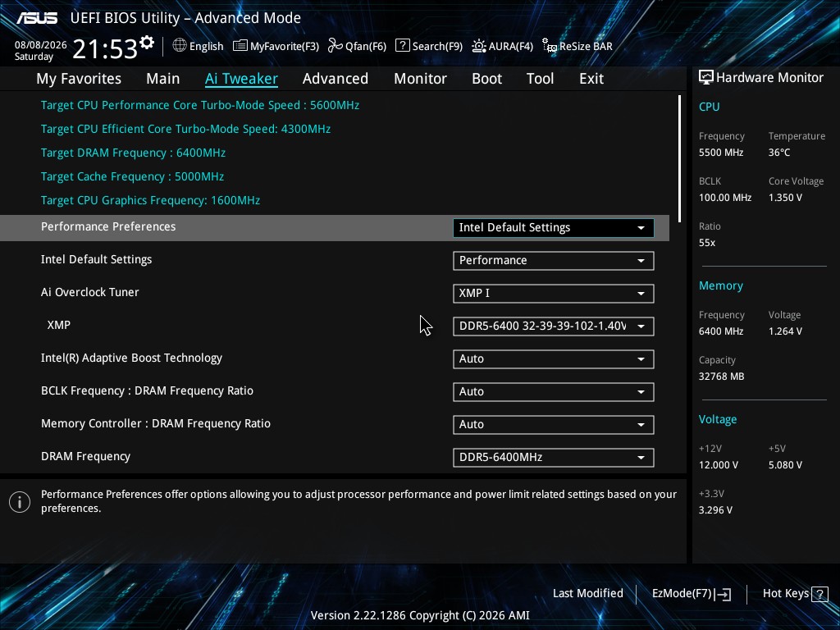
Task: Open DRAM Frequency dropdown
Action: coord(554,458)
